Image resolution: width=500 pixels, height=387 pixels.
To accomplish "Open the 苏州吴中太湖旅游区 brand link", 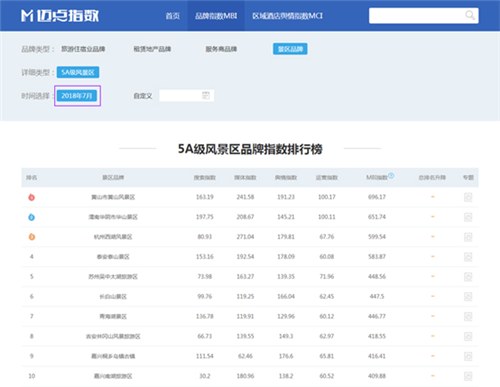I will [x=113, y=277].
